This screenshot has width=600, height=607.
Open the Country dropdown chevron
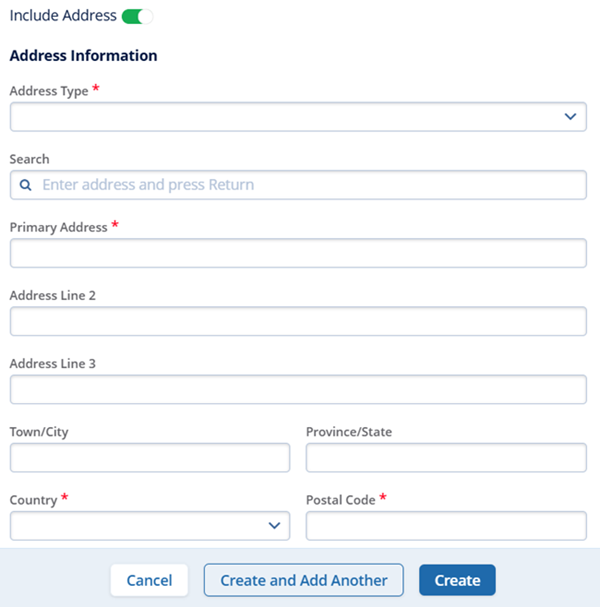click(274, 526)
